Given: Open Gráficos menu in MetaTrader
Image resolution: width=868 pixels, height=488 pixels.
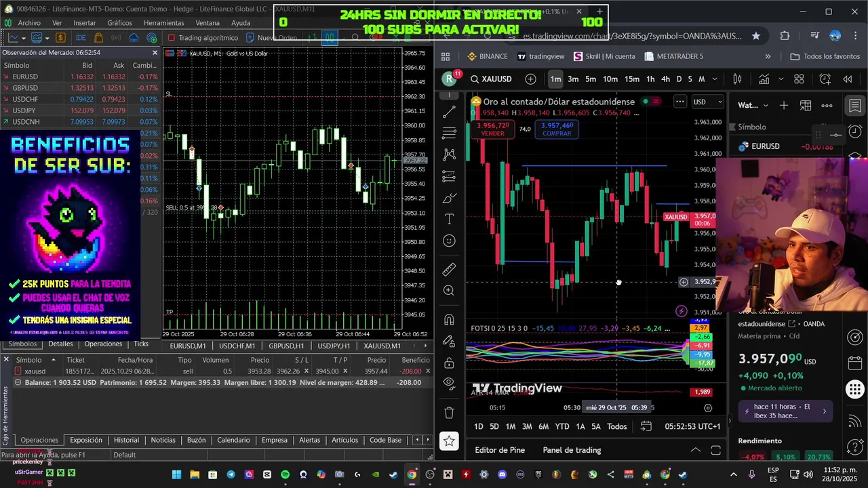Looking at the screenshot, I should tap(120, 22).
